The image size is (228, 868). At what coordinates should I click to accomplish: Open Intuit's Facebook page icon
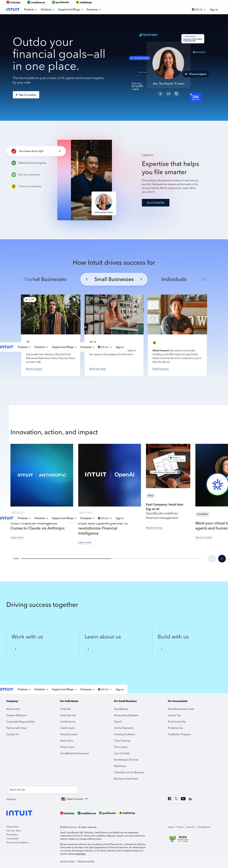(169, 799)
